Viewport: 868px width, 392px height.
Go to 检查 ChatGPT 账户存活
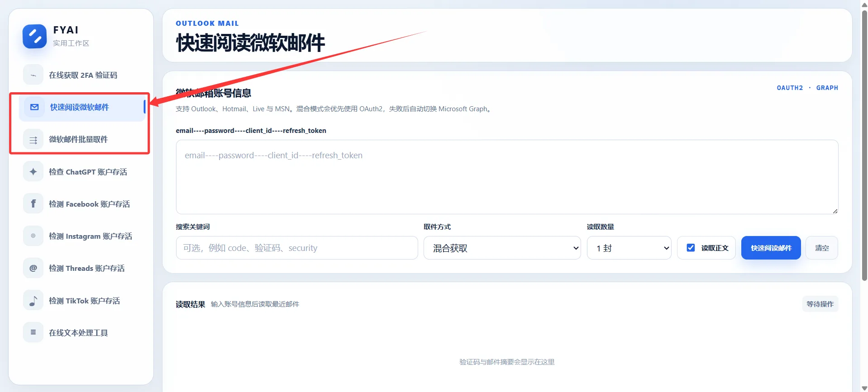(x=82, y=172)
